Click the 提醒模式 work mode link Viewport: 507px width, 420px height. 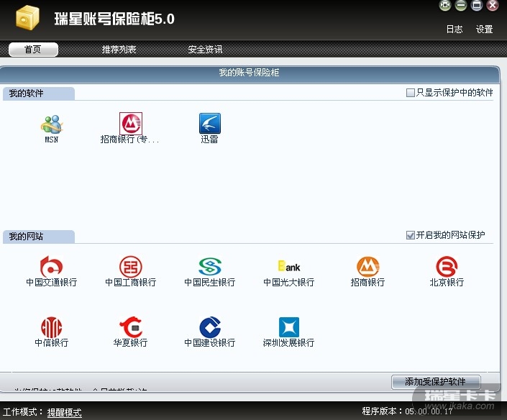coord(65,412)
